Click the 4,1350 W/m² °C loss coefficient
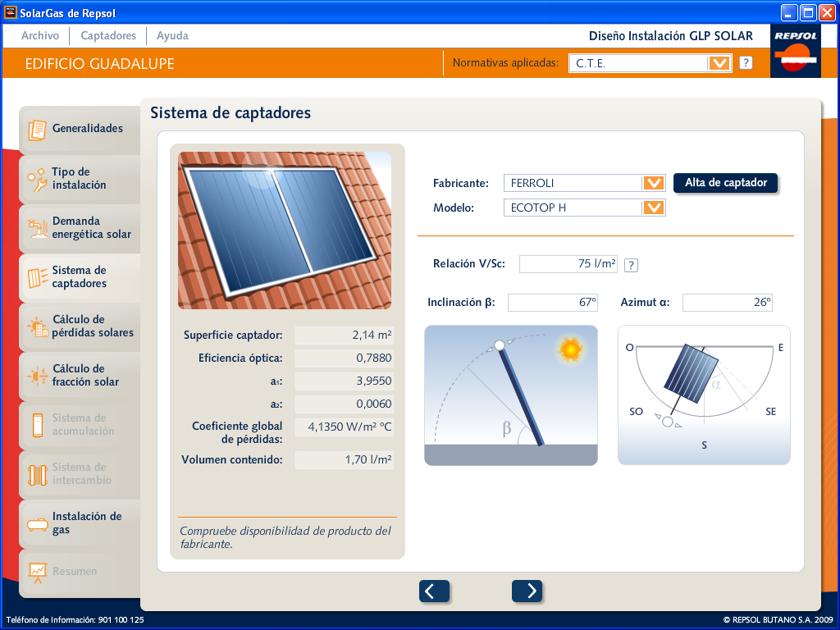The height and width of the screenshot is (630, 840). coord(345,427)
